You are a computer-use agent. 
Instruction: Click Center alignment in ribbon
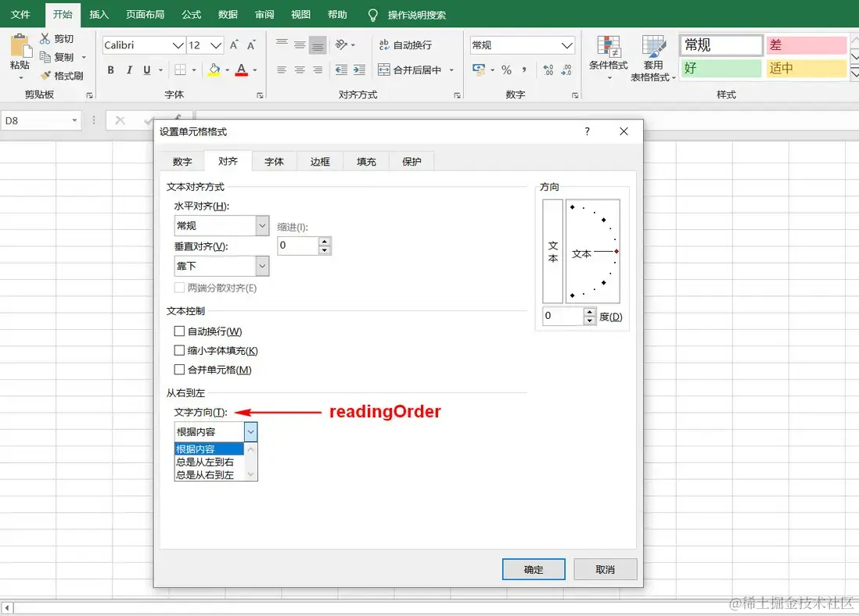[300, 70]
